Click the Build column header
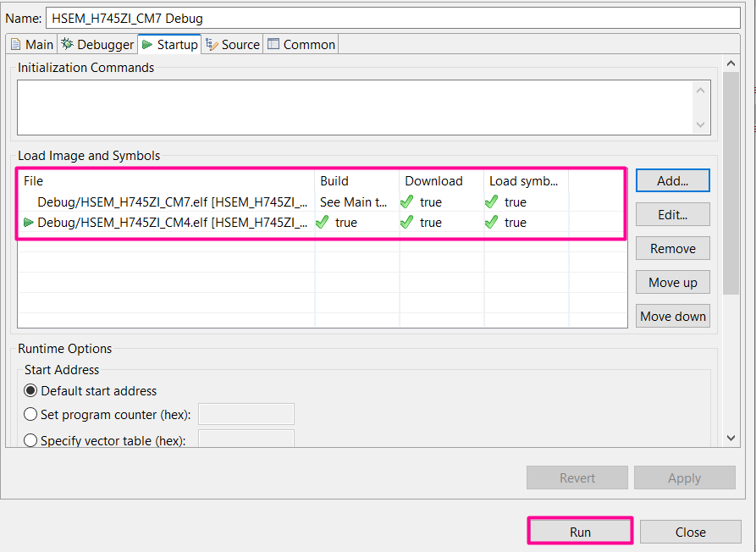This screenshot has width=756, height=552. tap(357, 181)
